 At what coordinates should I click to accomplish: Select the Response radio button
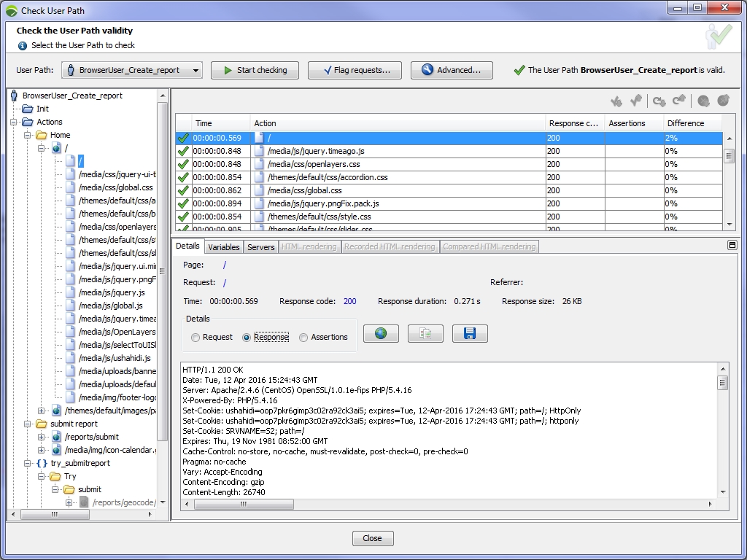point(244,337)
